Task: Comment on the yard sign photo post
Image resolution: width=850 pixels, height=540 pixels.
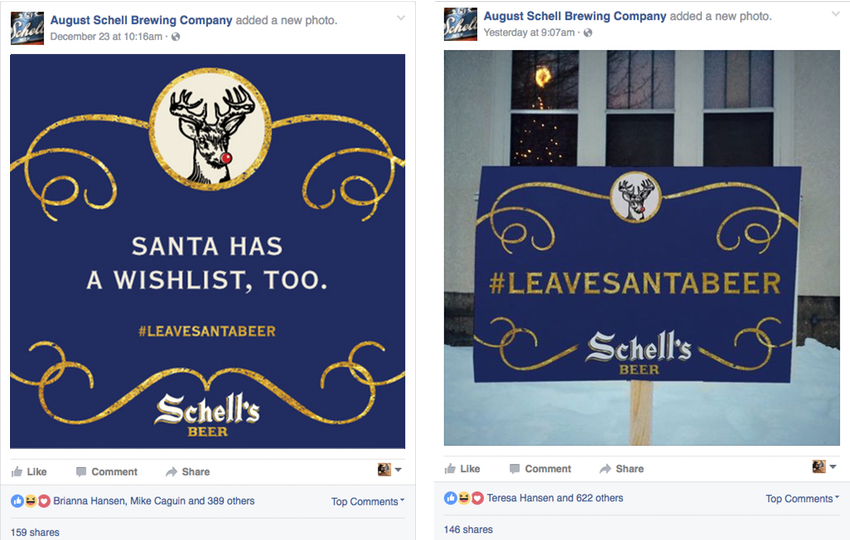Action: coord(540,469)
